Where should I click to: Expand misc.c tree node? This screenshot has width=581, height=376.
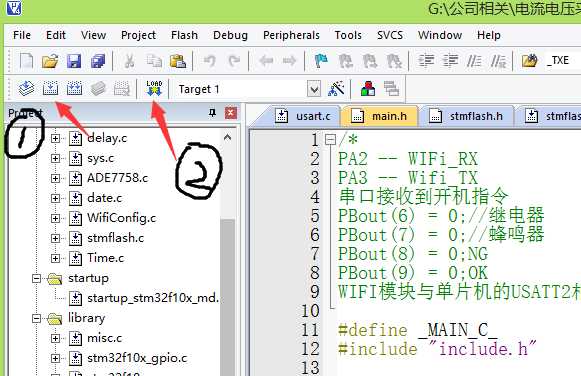pos(55,338)
